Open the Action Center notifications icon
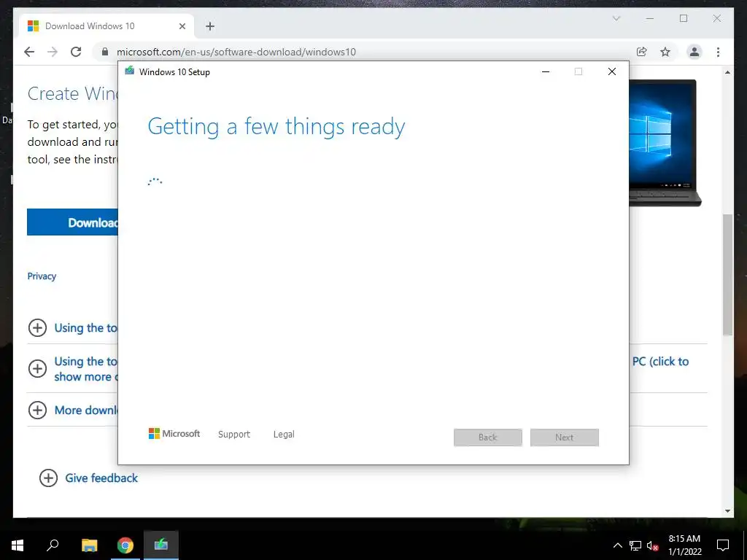The width and height of the screenshot is (747, 560). click(723, 545)
